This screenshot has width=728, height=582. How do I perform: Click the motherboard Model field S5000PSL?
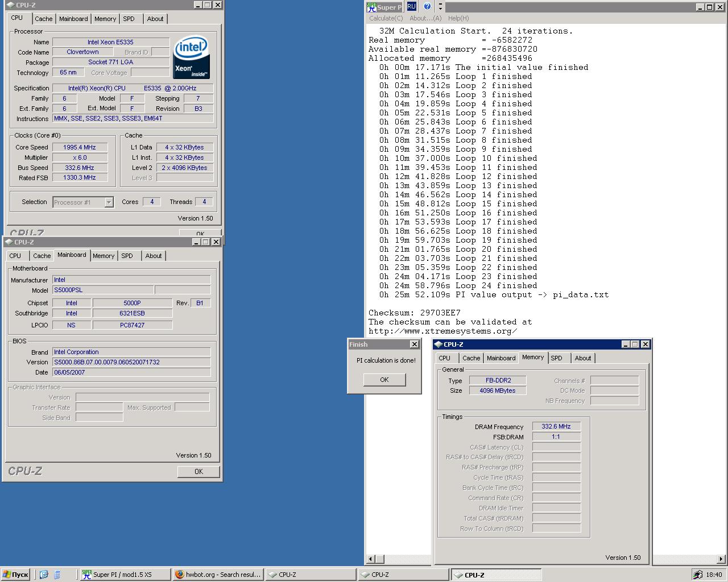[x=103, y=290]
